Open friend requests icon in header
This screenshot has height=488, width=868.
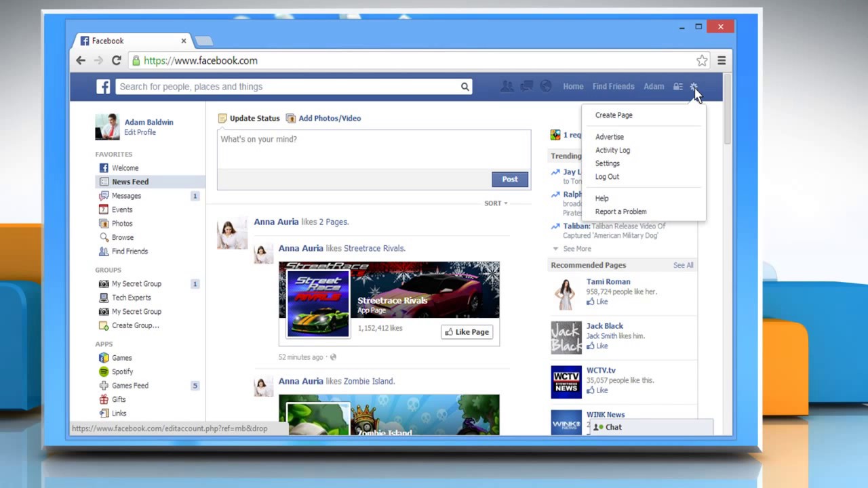(507, 86)
